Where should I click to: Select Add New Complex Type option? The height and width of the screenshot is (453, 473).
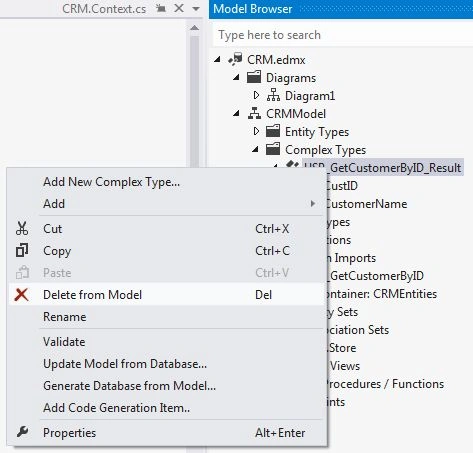[111, 182]
